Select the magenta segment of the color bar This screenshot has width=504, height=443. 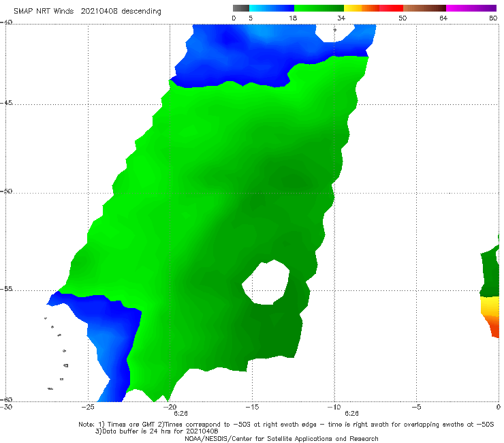pos(471,8)
